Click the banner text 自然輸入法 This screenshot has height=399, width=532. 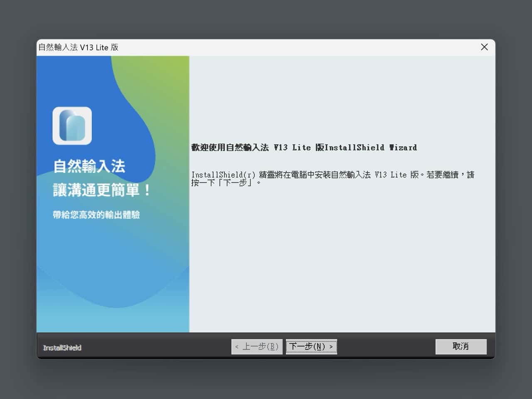[x=89, y=166]
